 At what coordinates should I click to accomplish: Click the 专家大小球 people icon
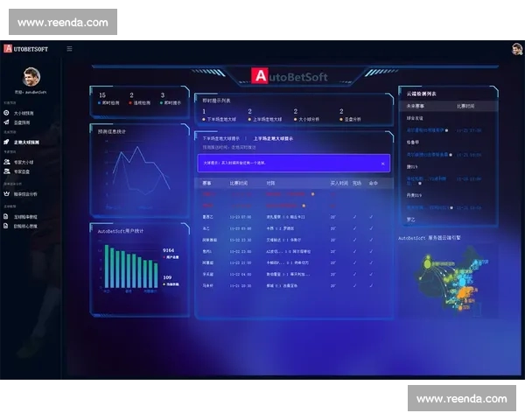[6, 161]
